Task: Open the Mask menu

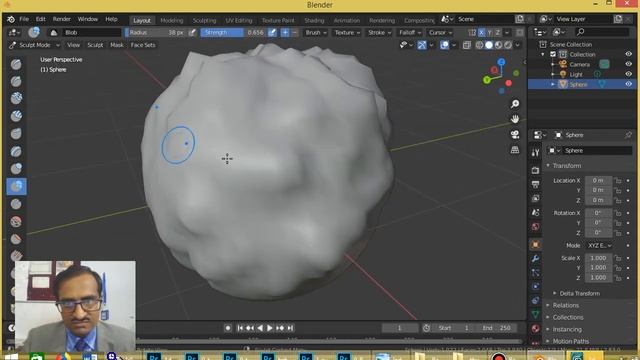Action: [117, 45]
